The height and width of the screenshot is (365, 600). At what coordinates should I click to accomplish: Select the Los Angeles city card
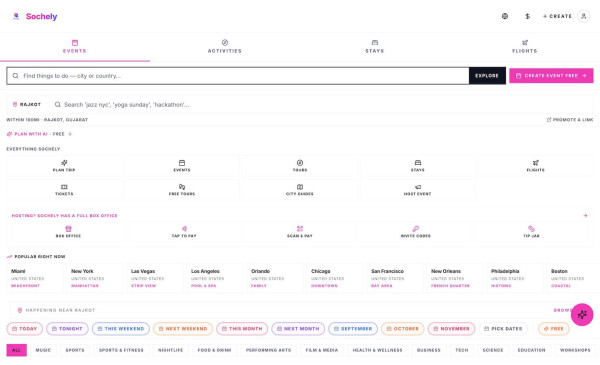[215, 278]
